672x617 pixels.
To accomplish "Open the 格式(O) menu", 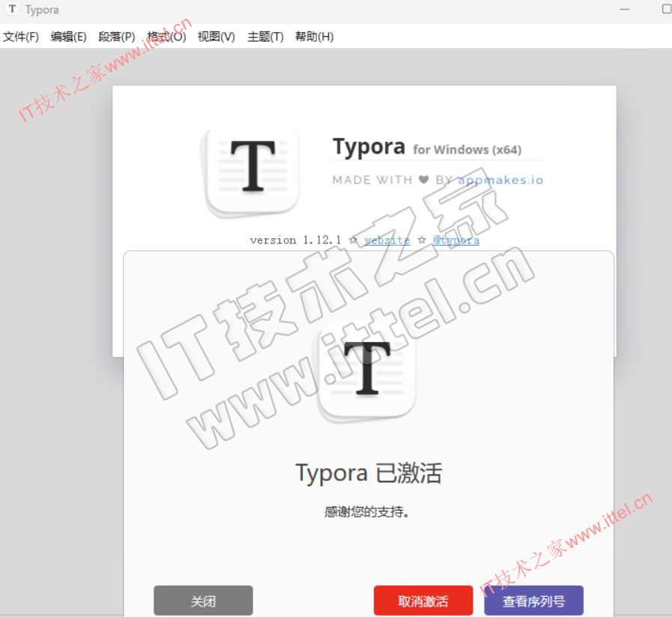I will pyautogui.click(x=166, y=37).
